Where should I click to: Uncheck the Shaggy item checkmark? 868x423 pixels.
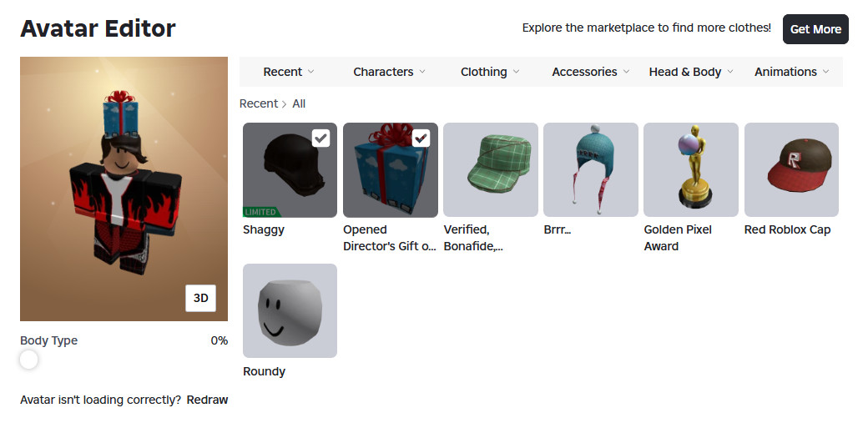(321, 138)
